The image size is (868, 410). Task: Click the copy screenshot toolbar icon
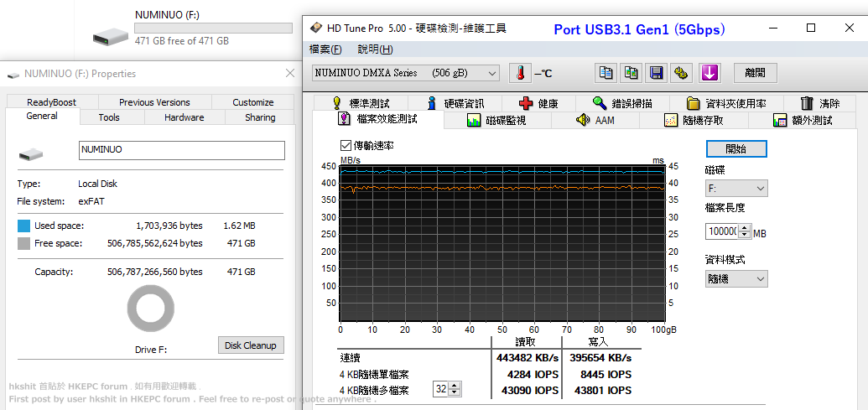pyautogui.click(x=632, y=73)
